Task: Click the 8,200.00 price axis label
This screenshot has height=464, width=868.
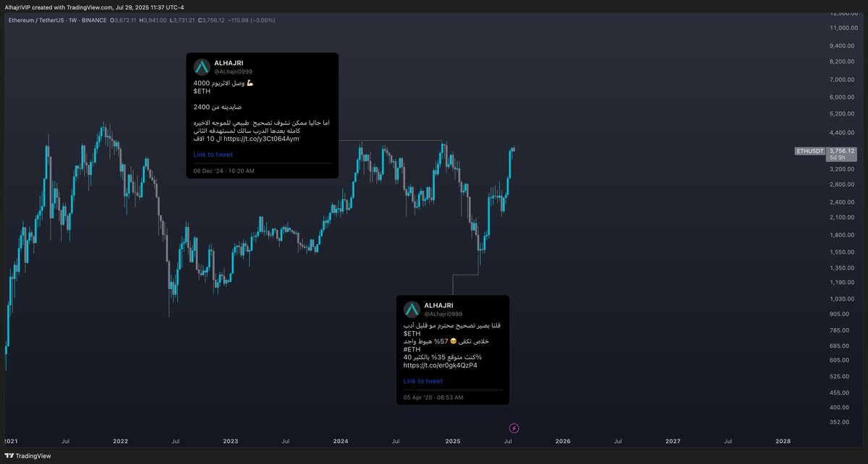Action: coord(841,61)
